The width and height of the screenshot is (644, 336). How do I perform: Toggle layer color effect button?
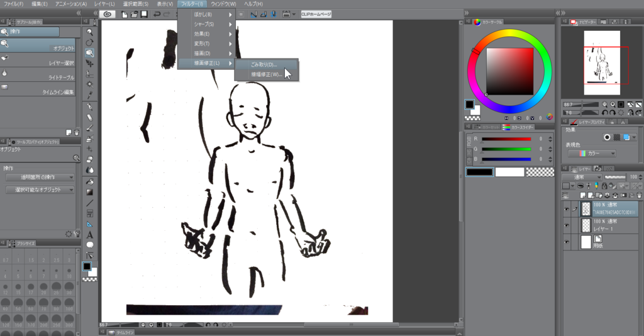click(627, 137)
